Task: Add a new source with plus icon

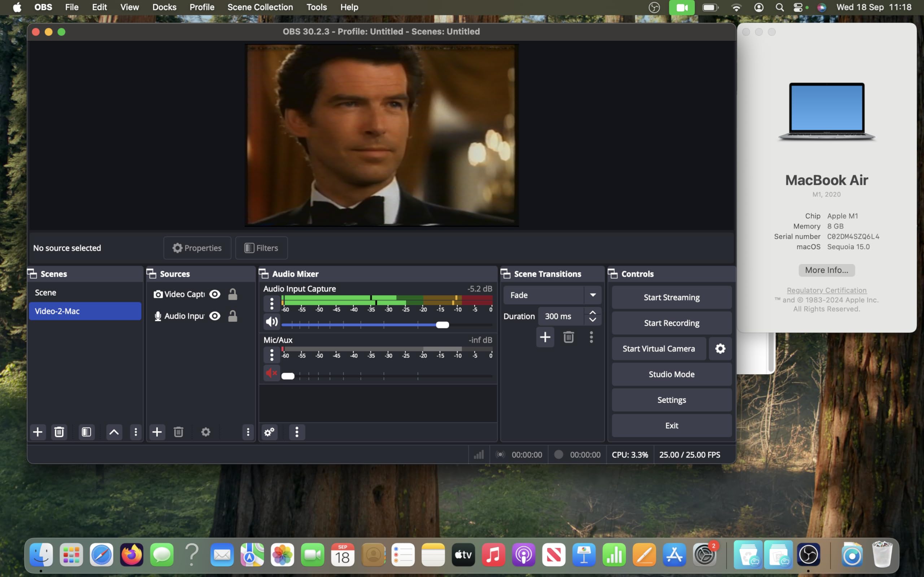Action: (157, 432)
